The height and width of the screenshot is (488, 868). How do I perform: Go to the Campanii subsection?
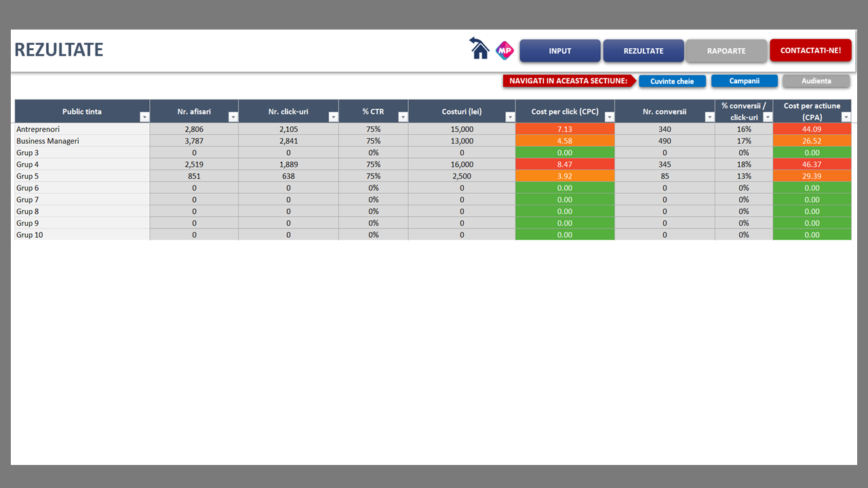(x=744, y=81)
